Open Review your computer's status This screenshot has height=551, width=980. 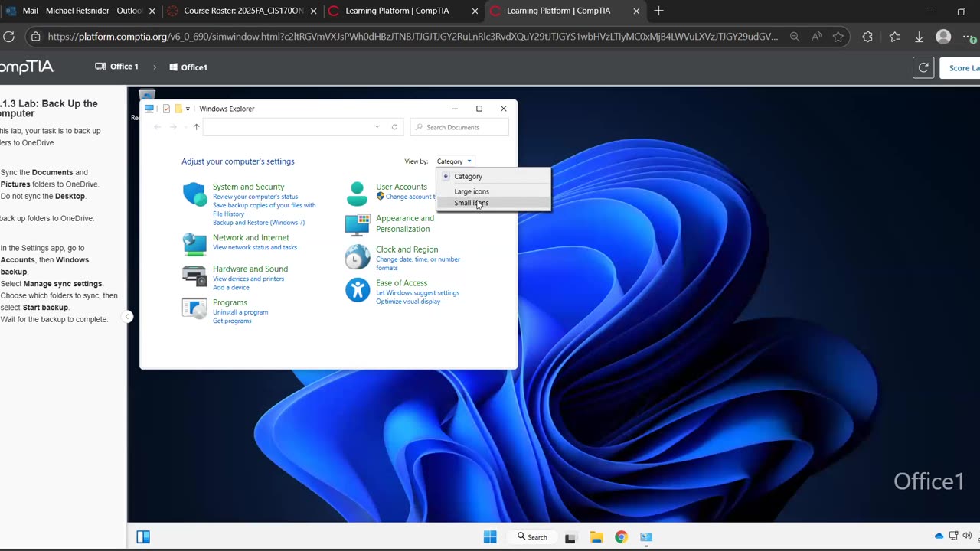tap(255, 197)
